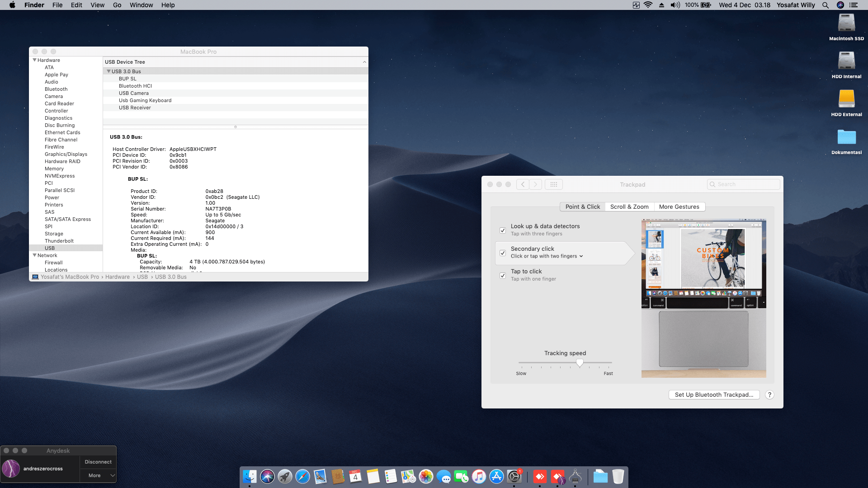This screenshot has width=868, height=488.
Task: Collapse the USB 3.0 Bus entry
Action: [108, 71]
